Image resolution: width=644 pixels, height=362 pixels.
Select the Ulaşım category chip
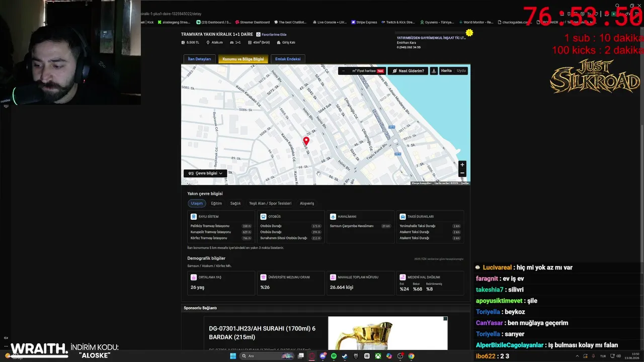coord(197,204)
